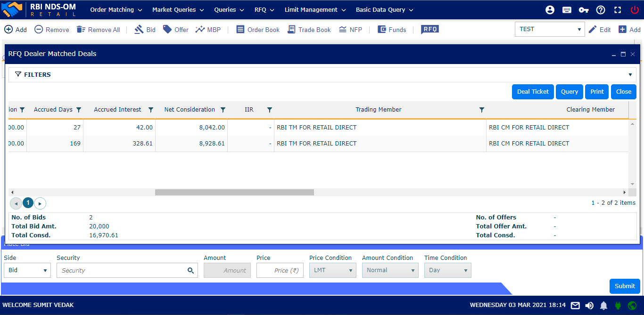Filter the Net Consideration column
This screenshot has width=644, height=315.
[223, 110]
